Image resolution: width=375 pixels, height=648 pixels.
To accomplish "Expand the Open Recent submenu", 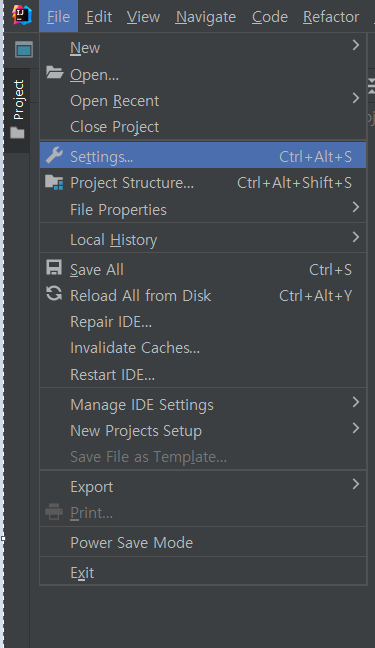I will (x=203, y=100).
